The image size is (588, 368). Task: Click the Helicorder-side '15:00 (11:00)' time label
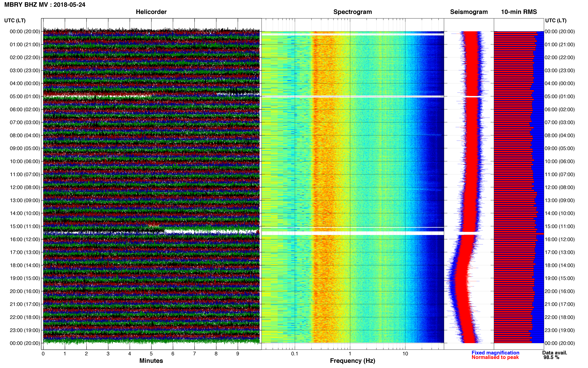pos(25,226)
